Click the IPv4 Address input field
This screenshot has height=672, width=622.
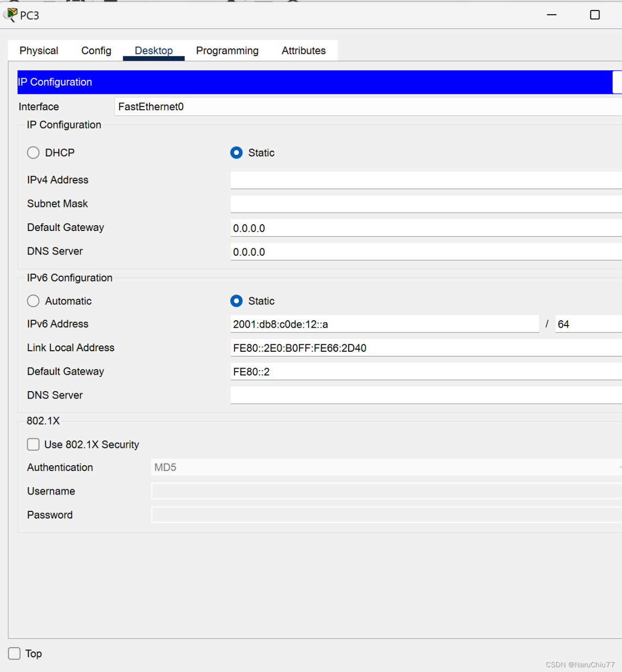click(x=425, y=180)
